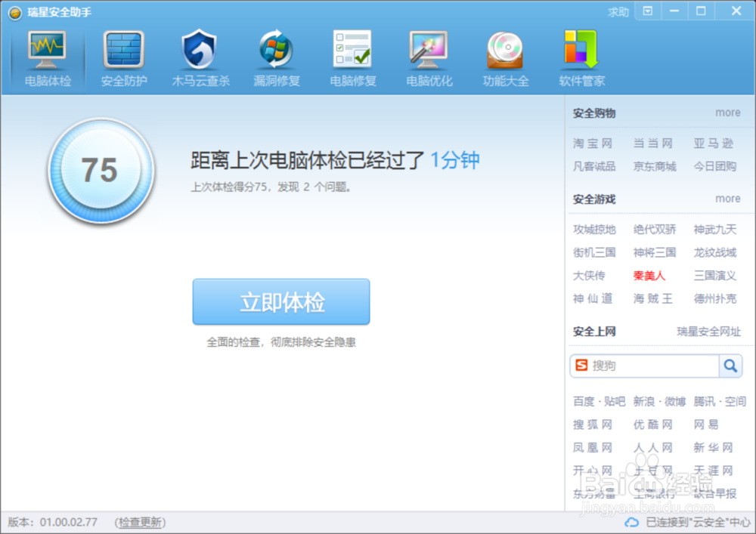Viewport: 756px width, 534px height.
Task: Open the 电脑优化 monitor icon
Action: 429,50
